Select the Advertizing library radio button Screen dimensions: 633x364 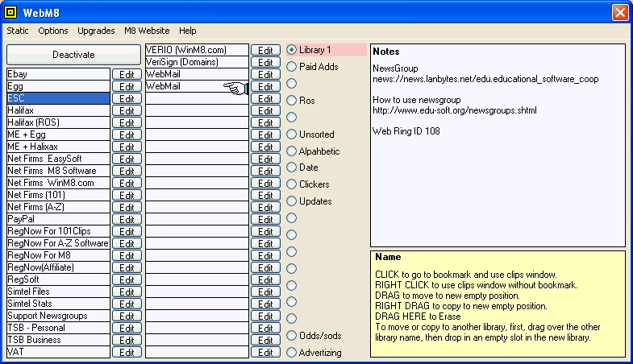point(292,353)
